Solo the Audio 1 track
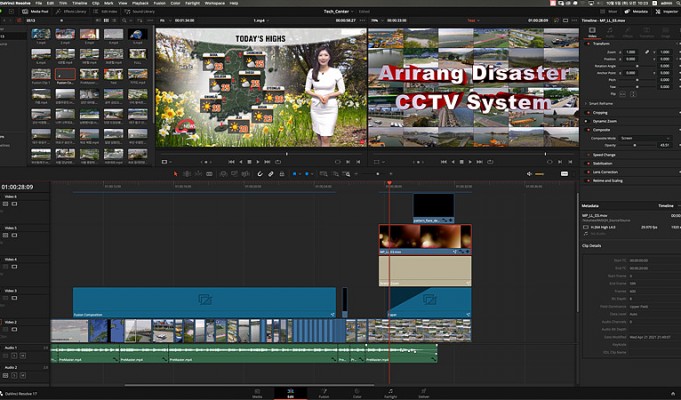The height and width of the screenshot is (400, 681). [14, 356]
